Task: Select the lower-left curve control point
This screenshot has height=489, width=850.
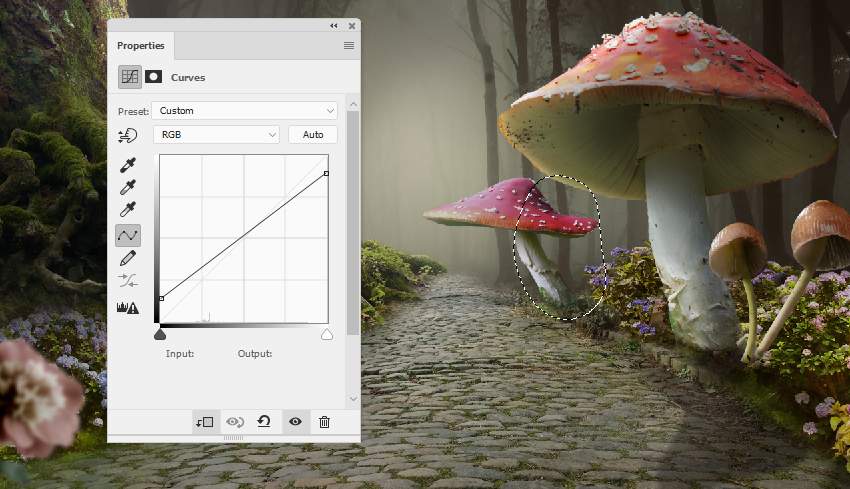Action: point(162,299)
